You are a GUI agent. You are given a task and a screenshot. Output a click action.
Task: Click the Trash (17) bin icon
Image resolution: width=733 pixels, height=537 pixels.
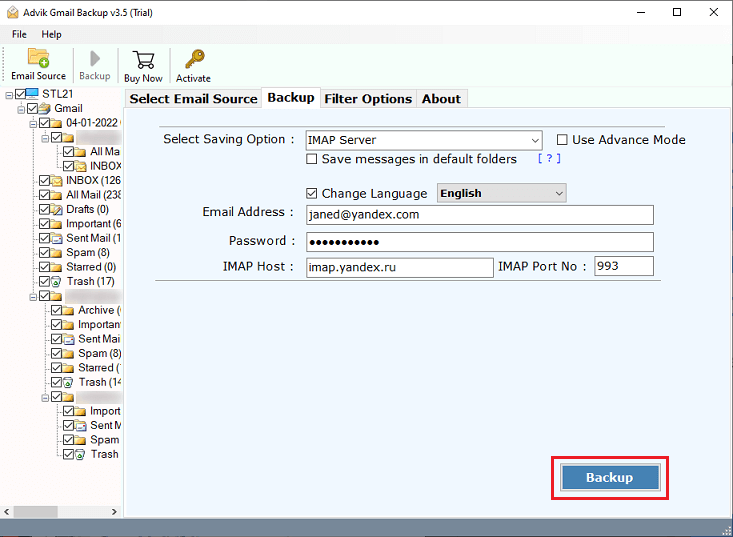56,281
